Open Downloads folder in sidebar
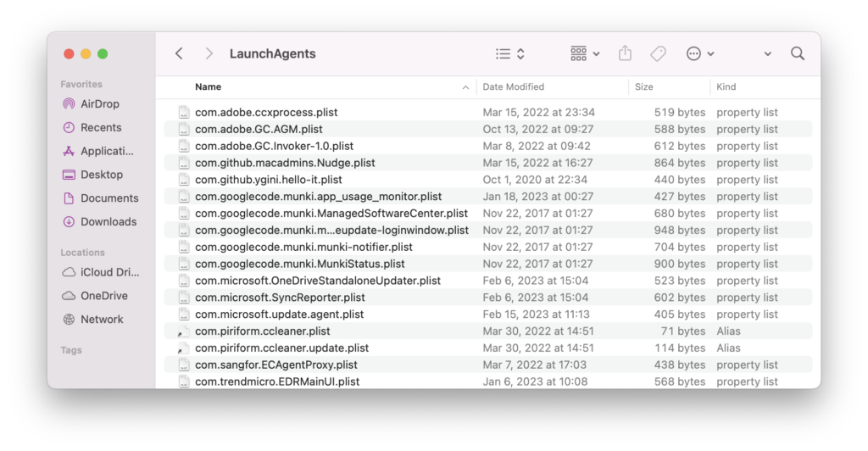868x451 pixels. (x=108, y=221)
